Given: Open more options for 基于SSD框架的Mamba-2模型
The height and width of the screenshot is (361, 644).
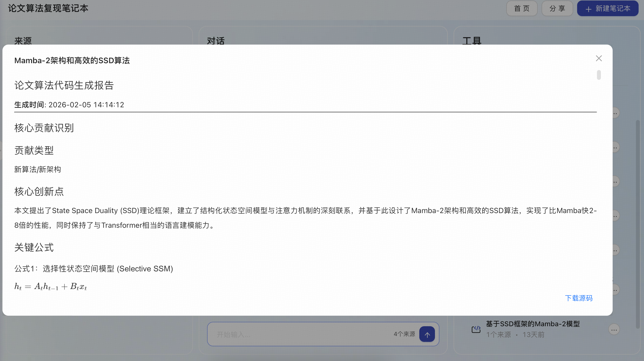Looking at the screenshot, I should [614, 329].
